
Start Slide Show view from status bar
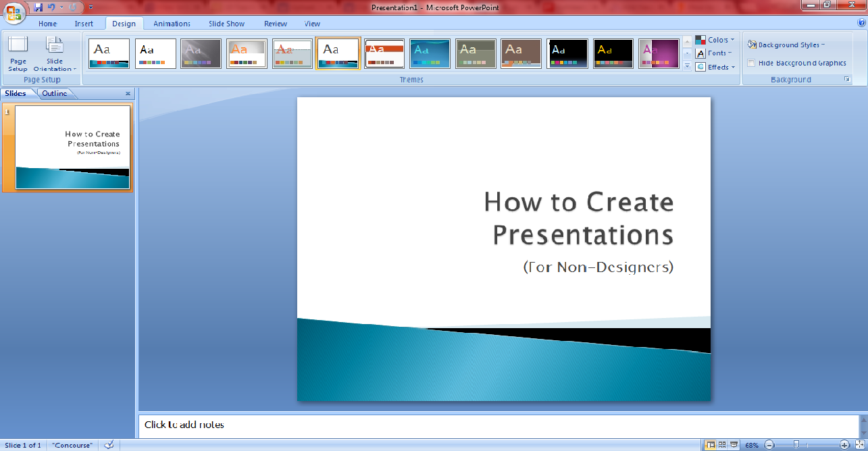coord(734,445)
